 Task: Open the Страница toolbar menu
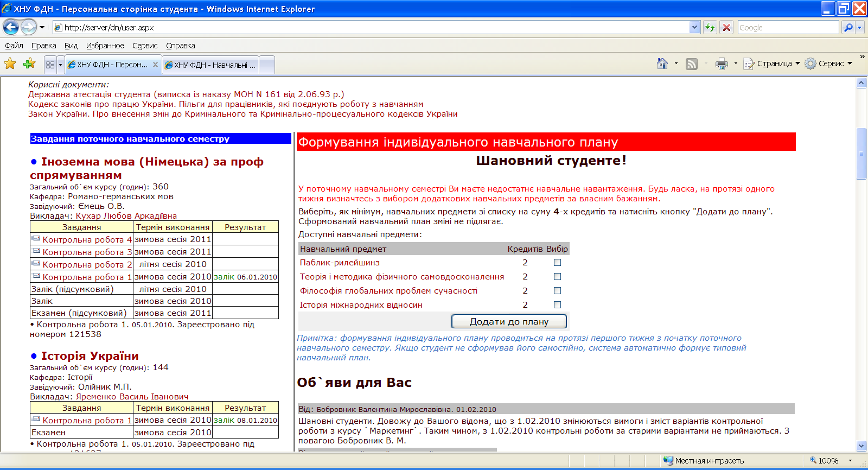click(771, 63)
